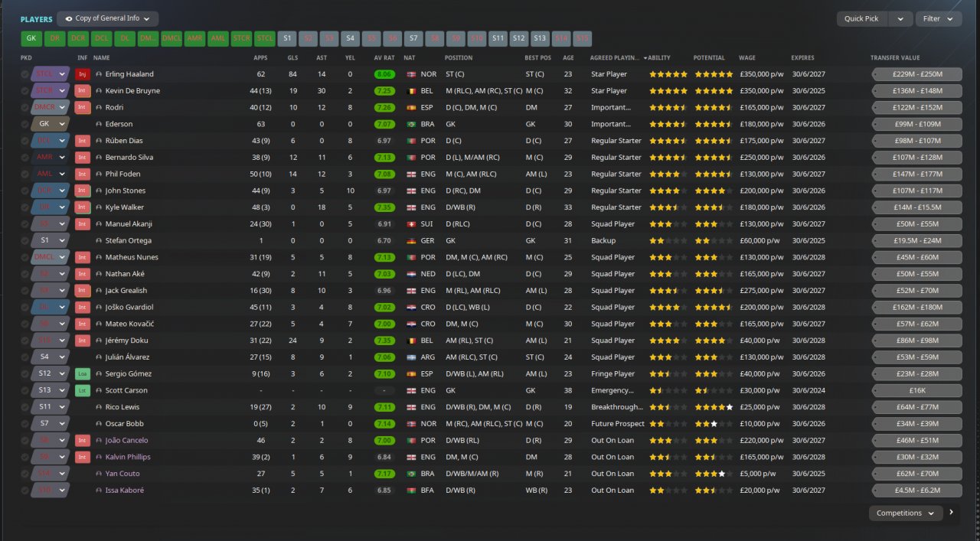980x541 pixels.
Task: Select the S13 substitute slot
Action: 540,38
